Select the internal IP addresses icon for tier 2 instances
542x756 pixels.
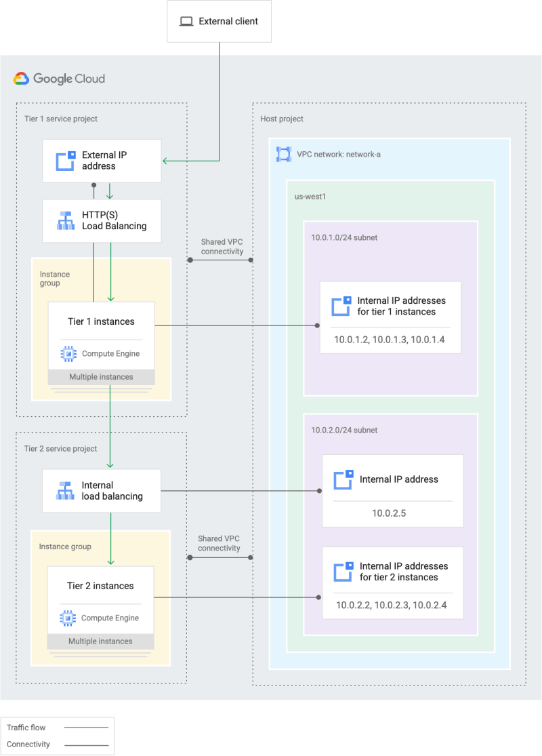point(343,572)
